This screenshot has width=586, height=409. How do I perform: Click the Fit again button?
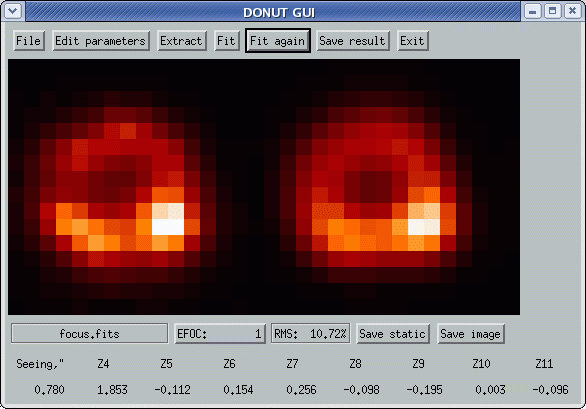[278, 41]
